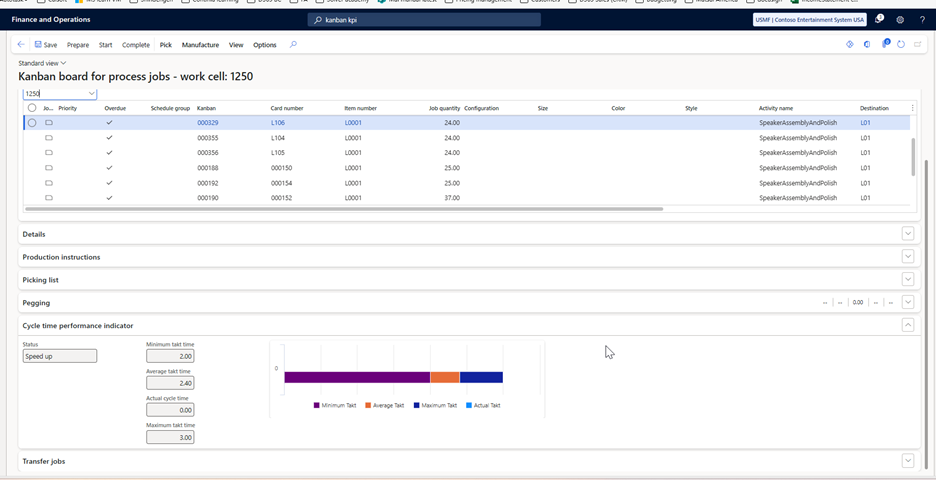Click job status icon in row 000190
This screenshot has height=480, width=936.
click(49, 198)
